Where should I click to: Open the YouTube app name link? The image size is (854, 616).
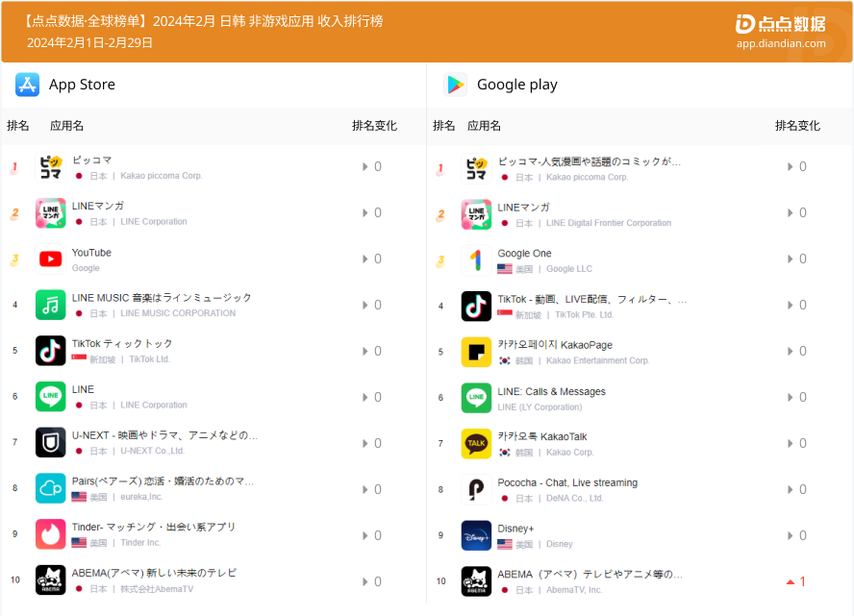91,253
